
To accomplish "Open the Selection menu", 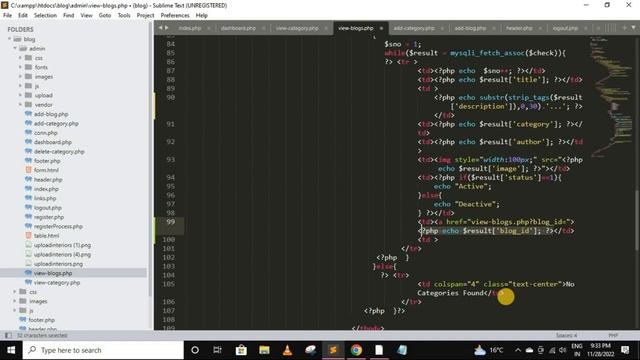I will (x=45, y=16).
